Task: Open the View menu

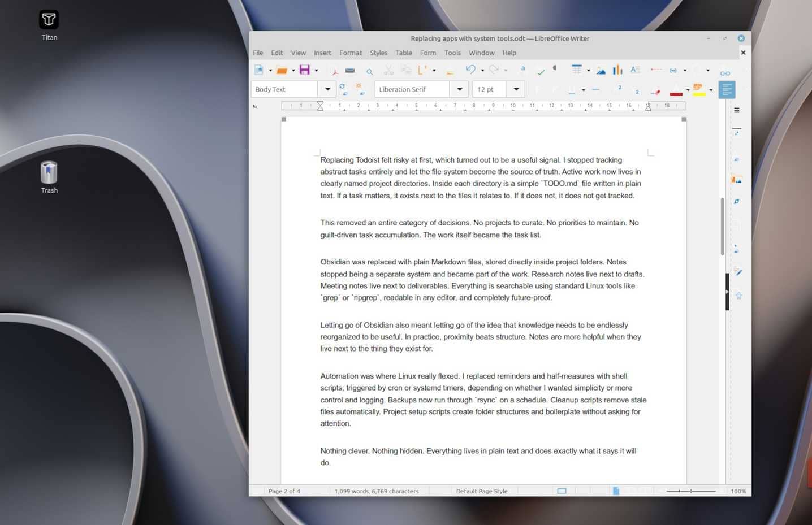Action: tap(299, 53)
